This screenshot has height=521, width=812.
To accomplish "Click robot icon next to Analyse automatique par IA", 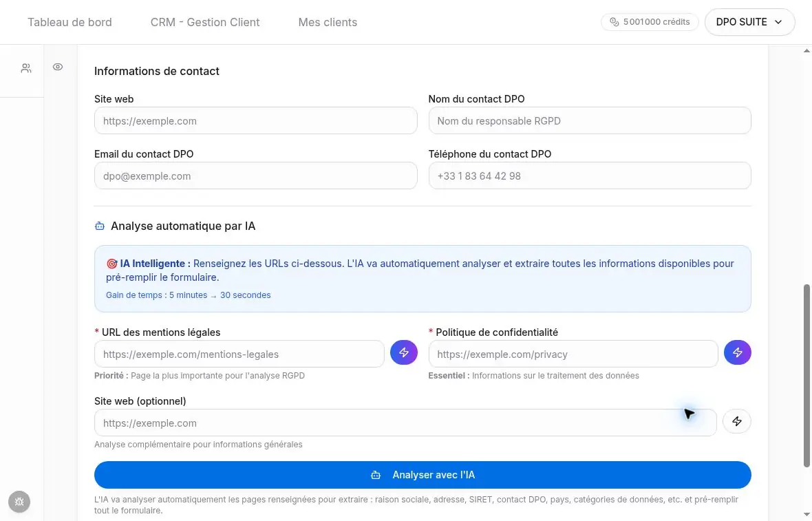I will pyautogui.click(x=99, y=226).
